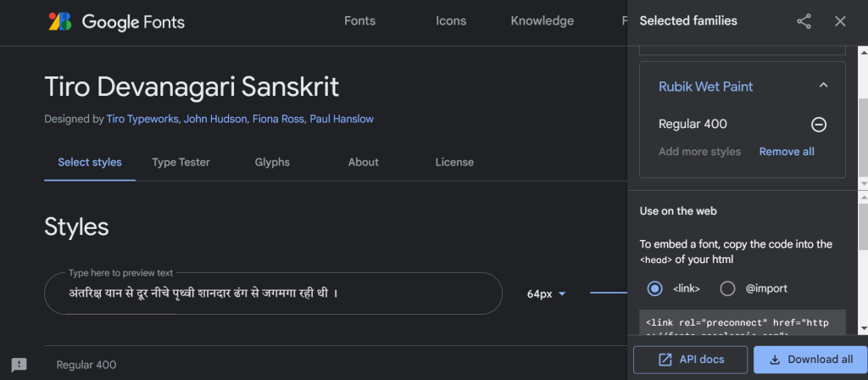Viewport: 868px width, 380px height.
Task: Open designer John Hudson link
Action: pos(215,119)
